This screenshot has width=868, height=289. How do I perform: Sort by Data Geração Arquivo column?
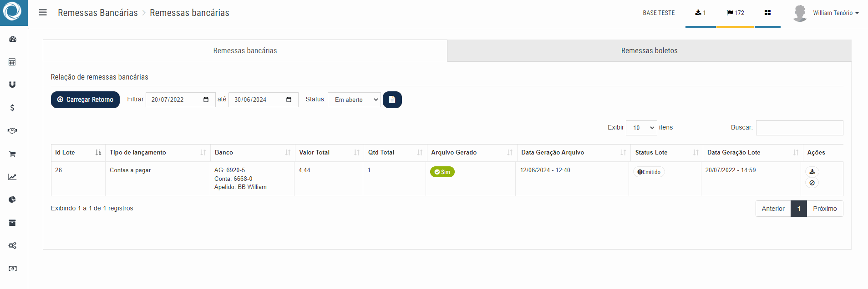click(573, 153)
